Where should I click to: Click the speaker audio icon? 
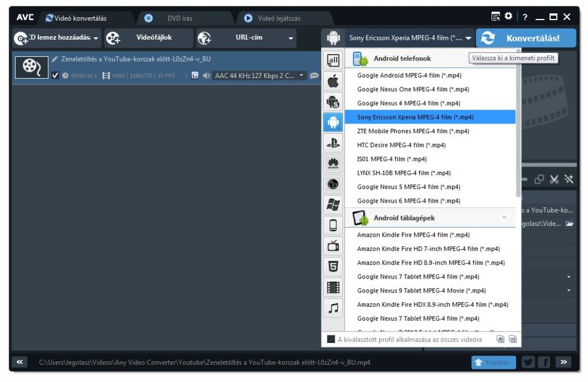(x=206, y=75)
